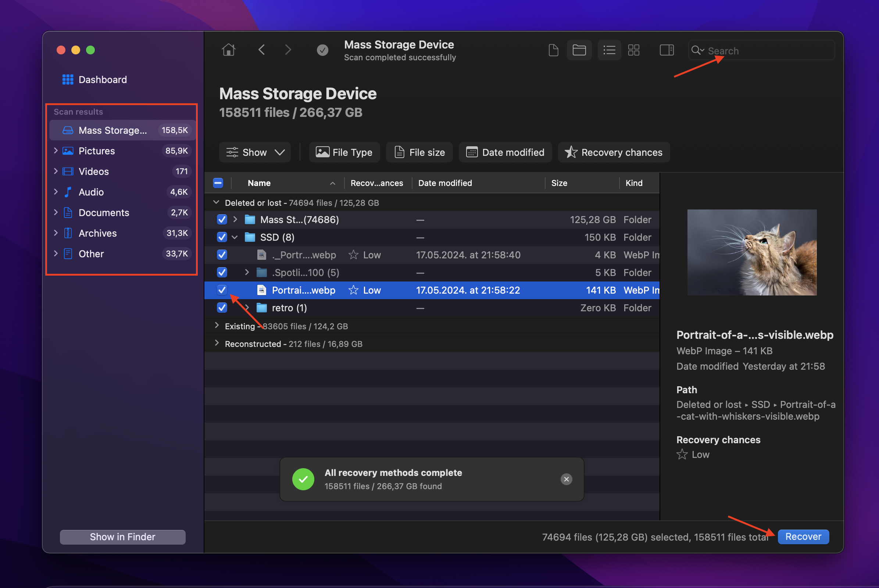Sort by Kind column header
879x588 pixels.
pos(639,183)
